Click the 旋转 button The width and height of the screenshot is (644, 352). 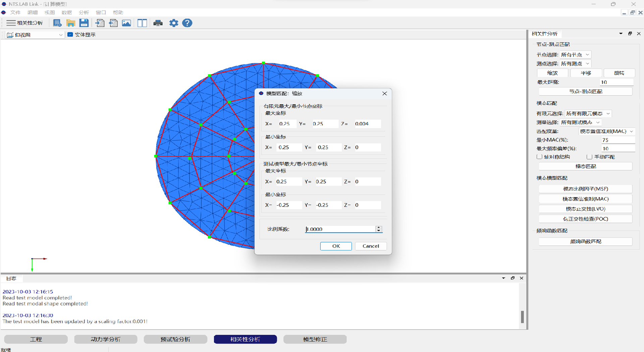[619, 73]
